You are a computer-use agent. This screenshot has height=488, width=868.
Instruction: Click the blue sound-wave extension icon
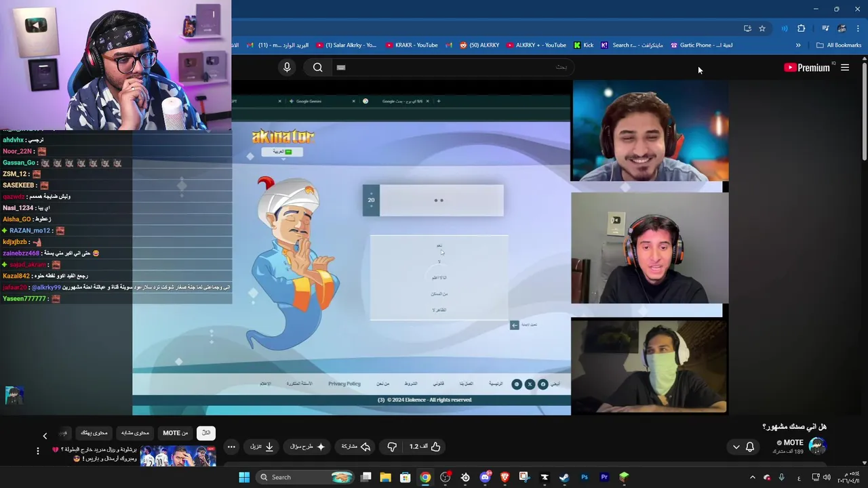(784, 28)
